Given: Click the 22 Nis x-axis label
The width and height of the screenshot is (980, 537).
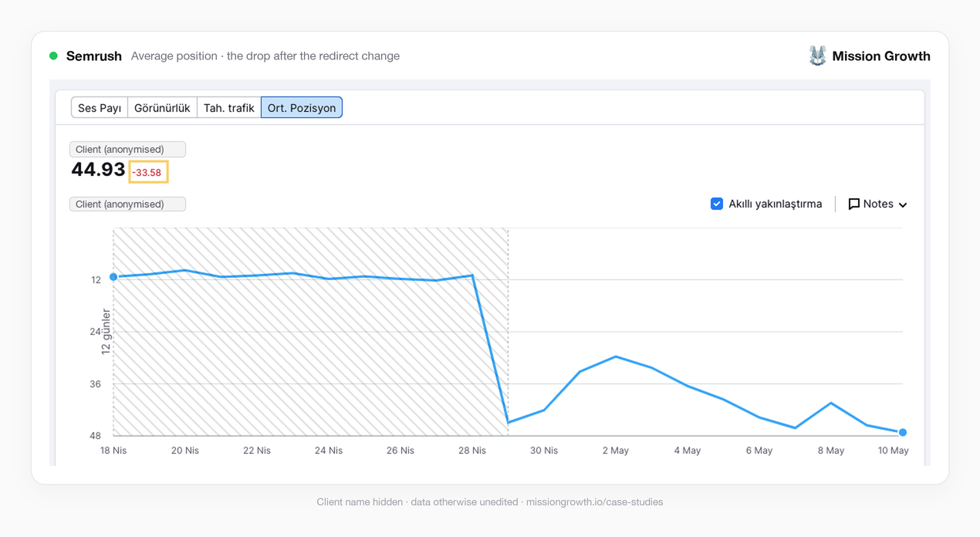Looking at the screenshot, I should click(257, 451).
